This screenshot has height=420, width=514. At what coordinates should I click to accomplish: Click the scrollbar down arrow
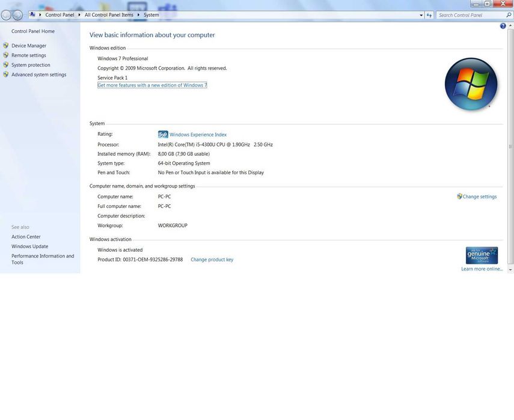510,270
